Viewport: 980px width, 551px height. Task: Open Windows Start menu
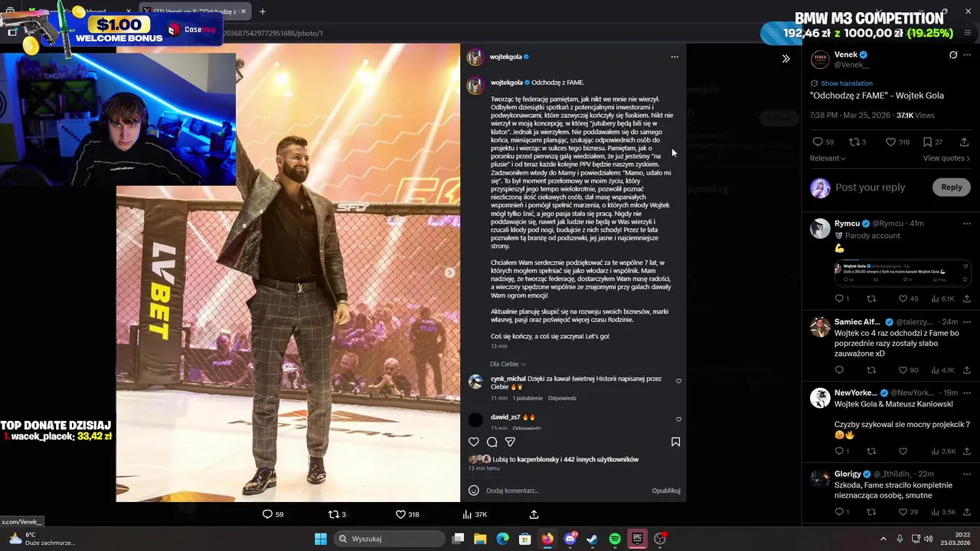[x=321, y=539]
